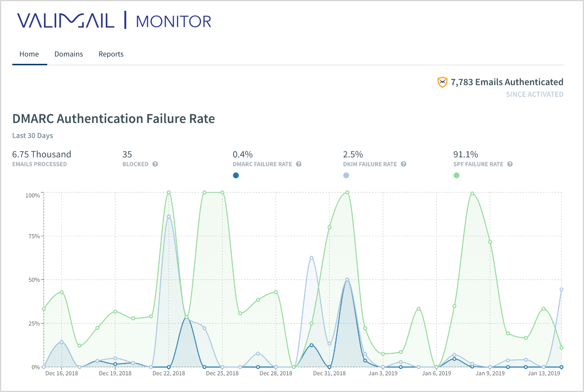This screenshot has width=584, height=392.
Task: Toggle the blue DMARC series legend dot
Action: tap(236, 175)
